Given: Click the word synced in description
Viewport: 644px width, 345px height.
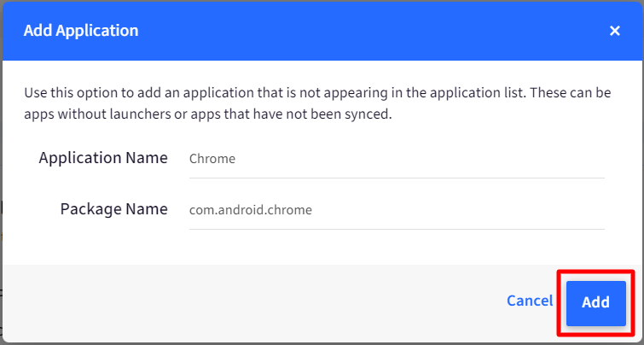Looking at the screenshot, I should (x=369, y=114).
